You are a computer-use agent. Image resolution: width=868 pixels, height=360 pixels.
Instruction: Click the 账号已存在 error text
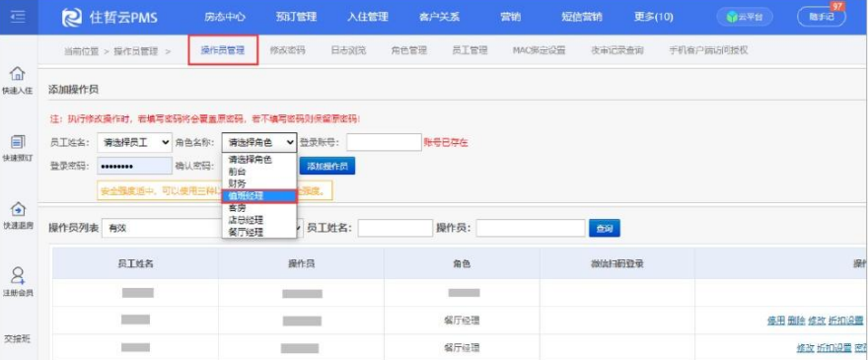click(x=446, y=143)
